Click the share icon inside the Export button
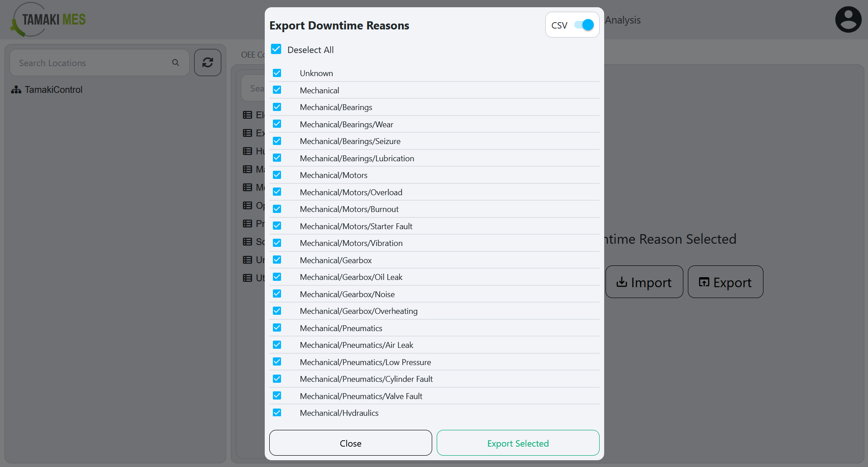868x467 pixels. [704, 282]
